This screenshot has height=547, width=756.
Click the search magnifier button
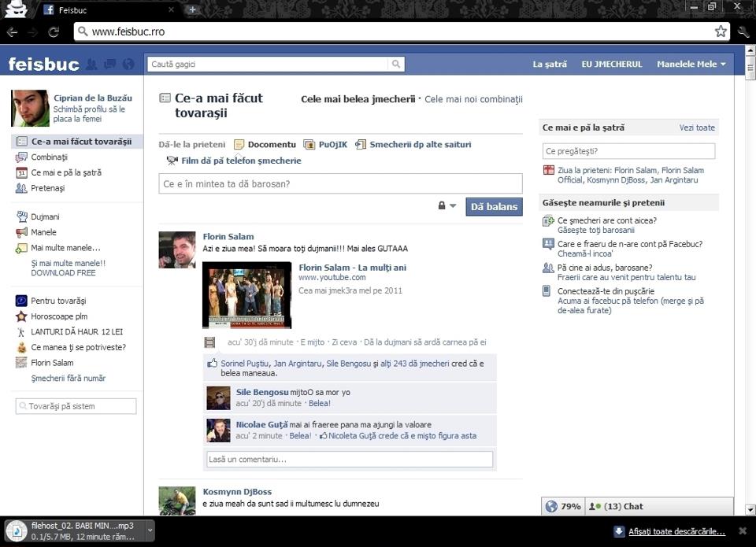tap(396, 64)
